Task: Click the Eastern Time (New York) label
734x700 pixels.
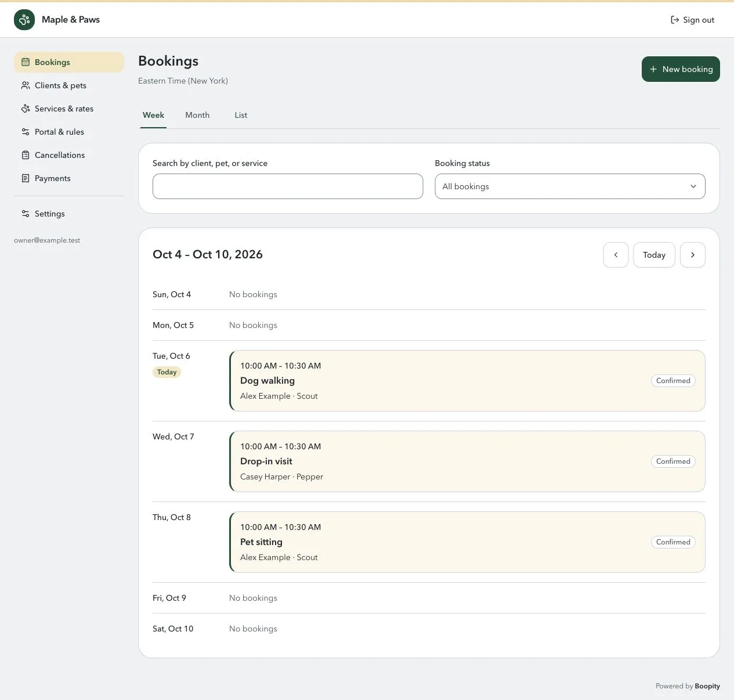Action: point(183,81)
